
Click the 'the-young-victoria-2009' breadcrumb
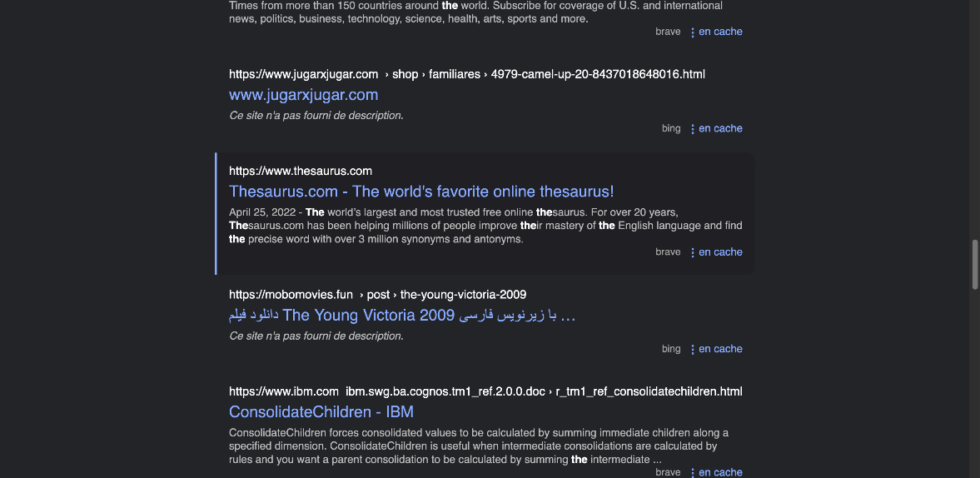click(x=463, y=295)
